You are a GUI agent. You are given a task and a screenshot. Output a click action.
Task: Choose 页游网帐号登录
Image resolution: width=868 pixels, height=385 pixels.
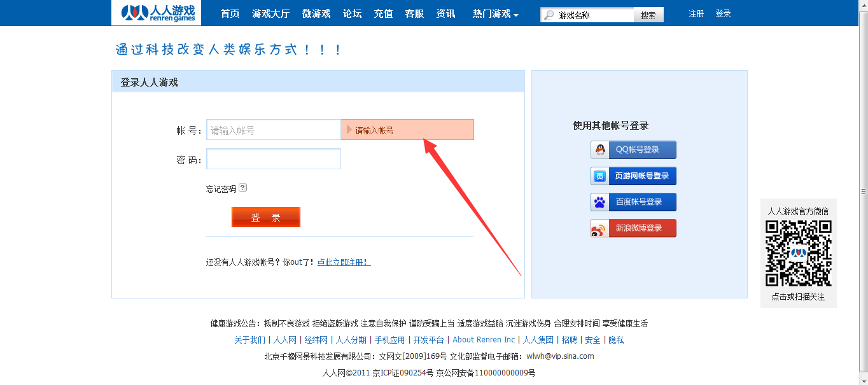[633, 176]
